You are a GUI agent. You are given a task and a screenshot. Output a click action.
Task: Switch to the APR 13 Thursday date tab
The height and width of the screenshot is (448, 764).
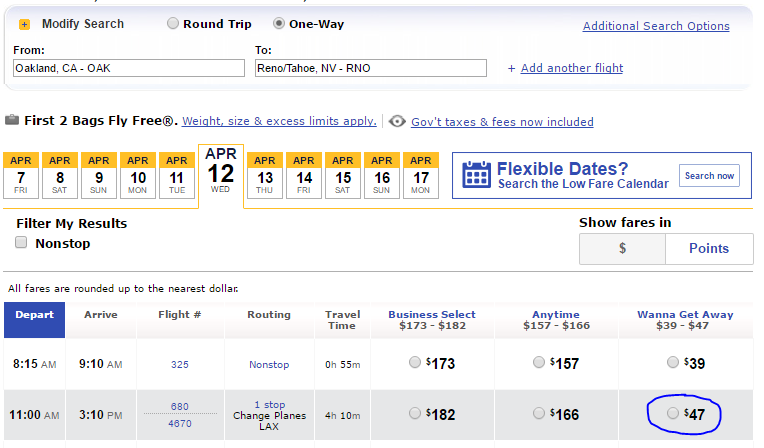pyautogui.click(x=265, y=174)
